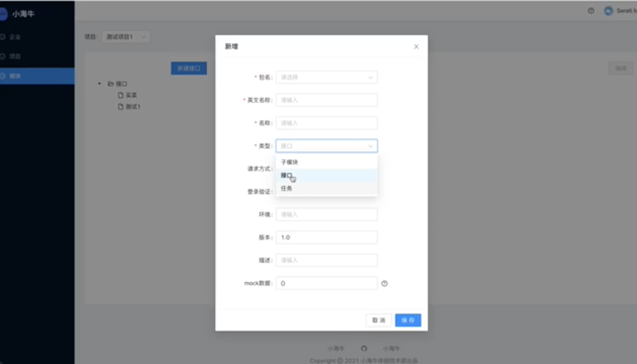Focus the 描述 input field
The image size is (637, 364).
coord(327,260)
